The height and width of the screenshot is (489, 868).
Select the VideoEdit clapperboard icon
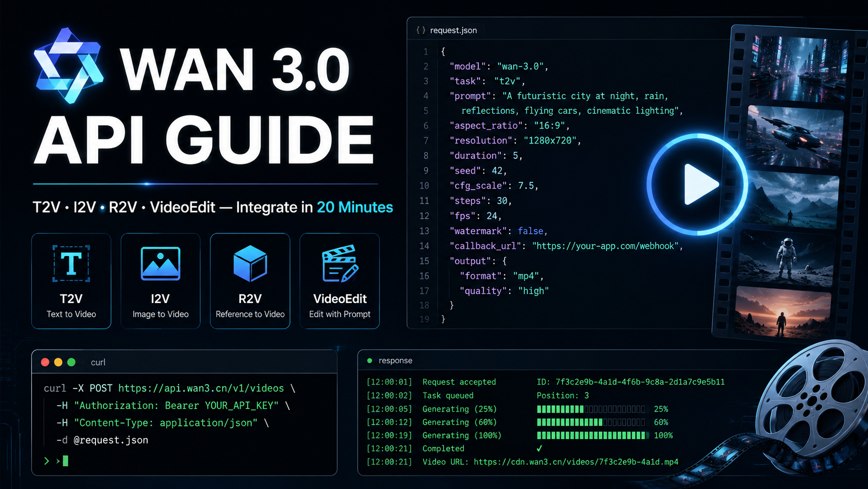tap(340, 263)
